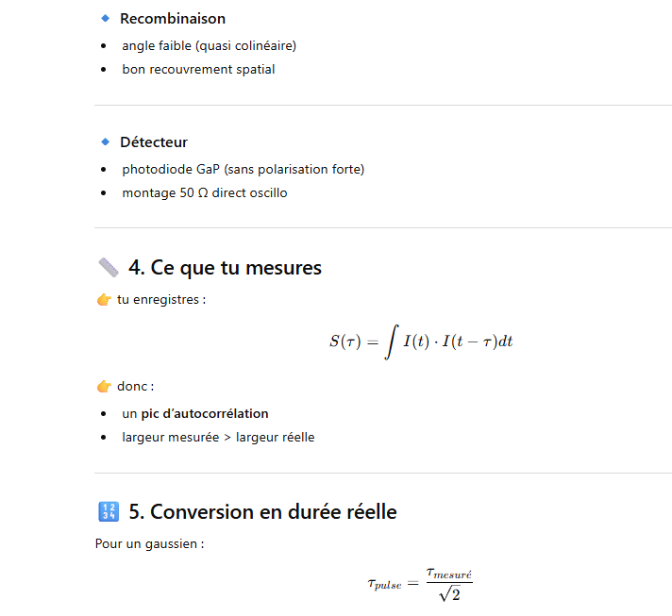Click the 'angle faible (quasi colinéaire)' bullet
672x616 pixels.
(x=209, y=45)
